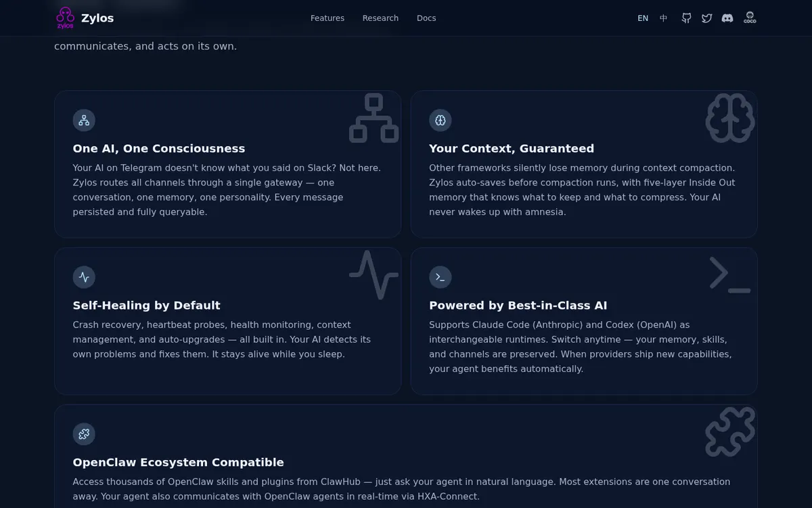812x508 pixels.
Task: Open the Docs nav item
Action: [x=426, y=18]
